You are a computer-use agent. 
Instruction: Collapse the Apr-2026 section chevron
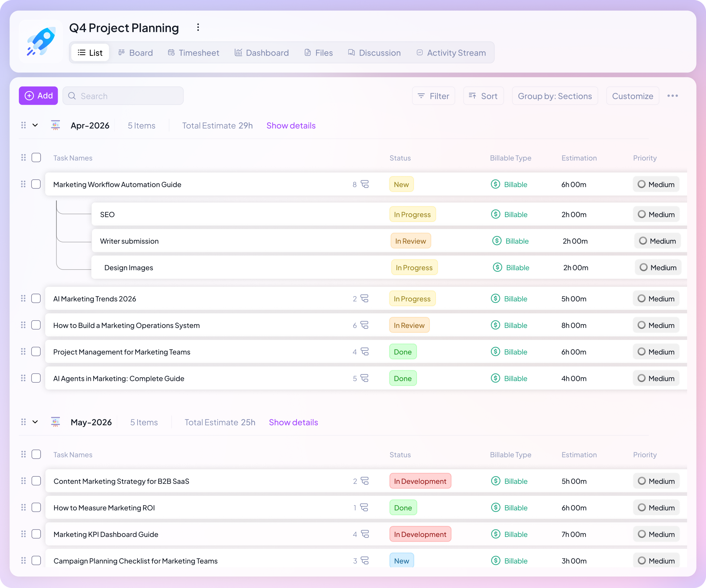35,125
